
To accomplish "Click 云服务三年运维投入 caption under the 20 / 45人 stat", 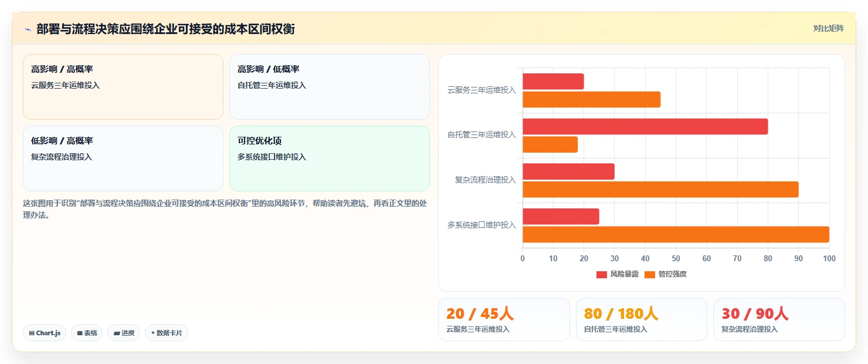I will click(x=478, y=329).
